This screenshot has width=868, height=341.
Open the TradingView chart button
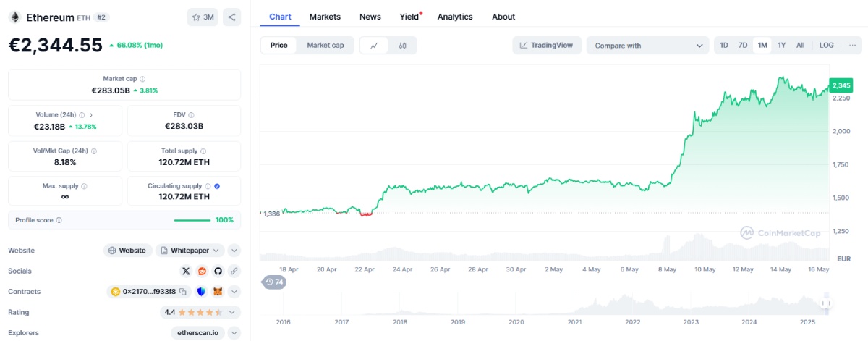(x=548, y=46)
